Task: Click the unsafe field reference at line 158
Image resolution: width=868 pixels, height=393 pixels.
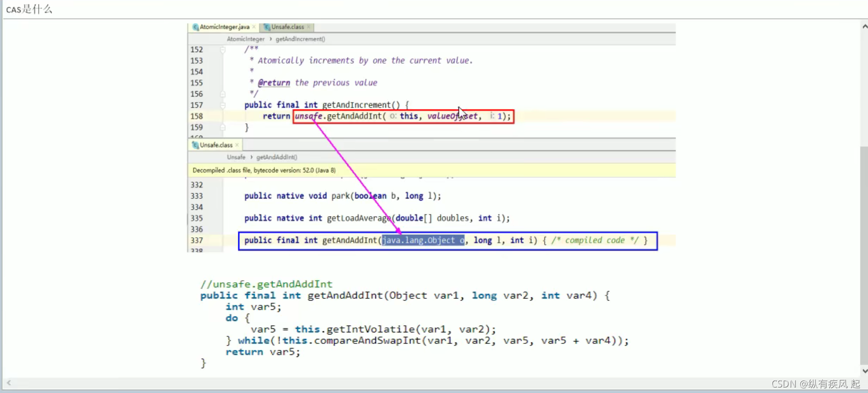Action: point(308,116)
